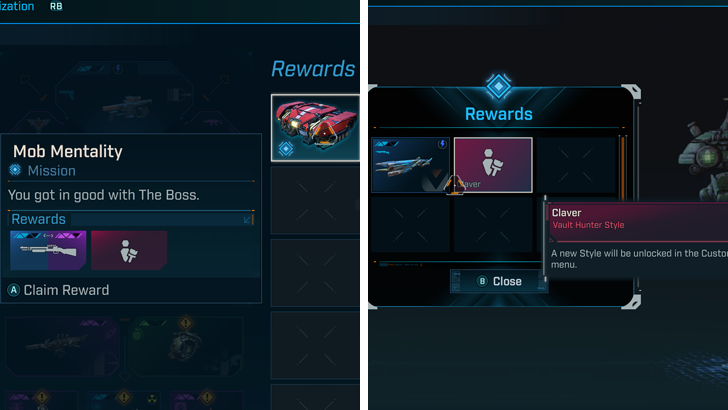Click the Vault Hunter style reward icon
Screen dimensions: 728x410
pos(129,250)
